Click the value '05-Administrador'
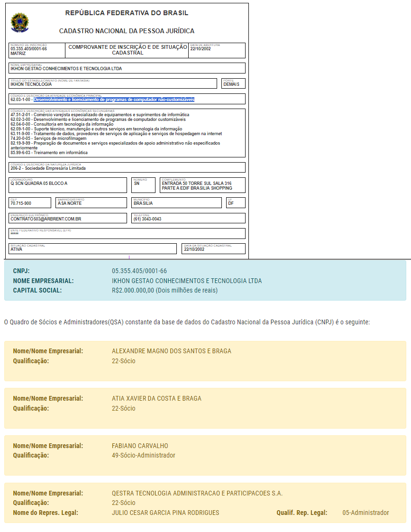The width and height of the screenshot is (411, 532). click(365, 512)
